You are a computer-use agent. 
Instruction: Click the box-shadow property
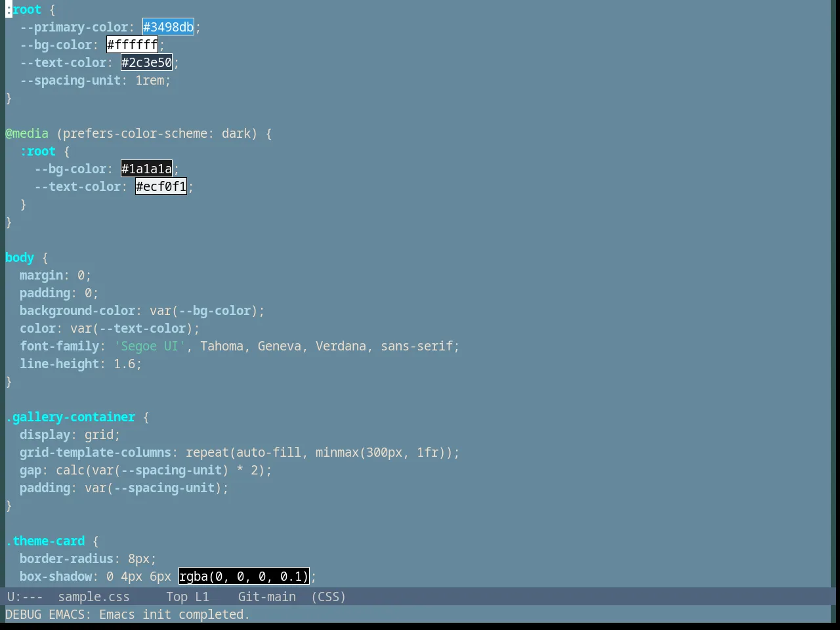pyautogui.click(x=56, y=576)
